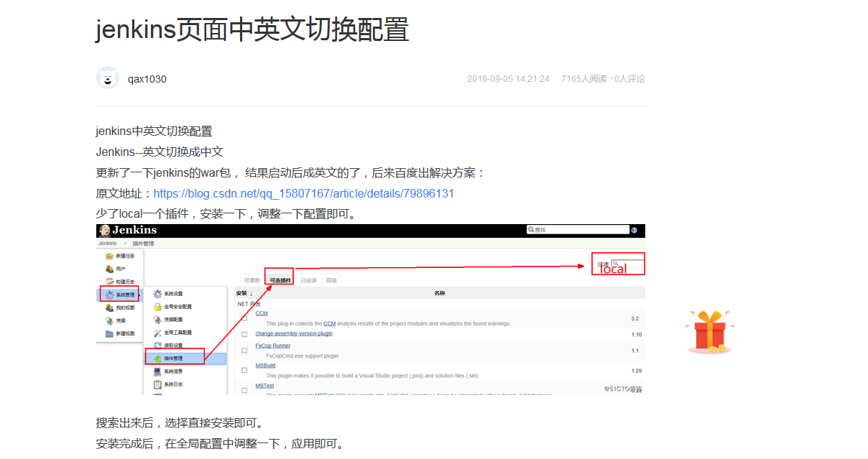Click the red gift box icon

pyautogui.click(x=709, y=332)
